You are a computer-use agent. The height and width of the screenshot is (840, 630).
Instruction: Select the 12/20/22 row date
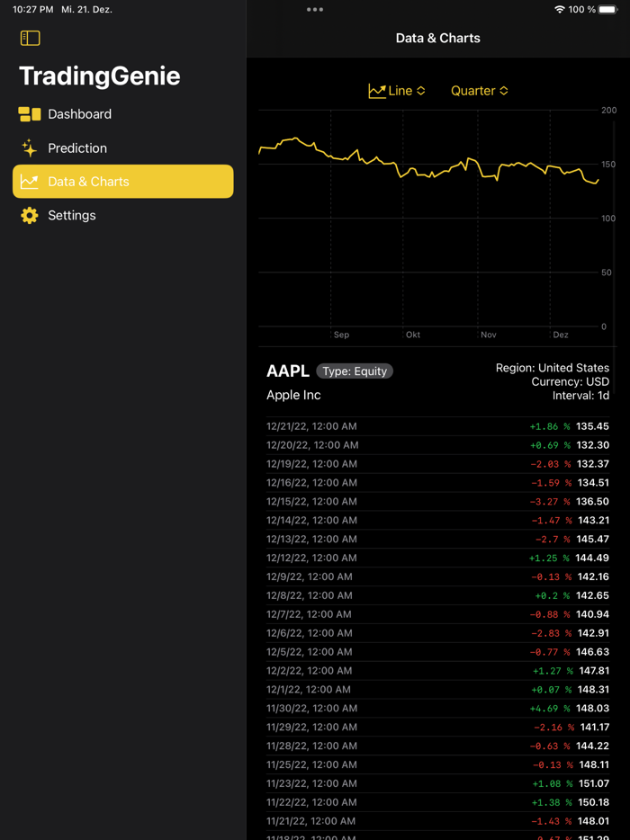(312, 445)
